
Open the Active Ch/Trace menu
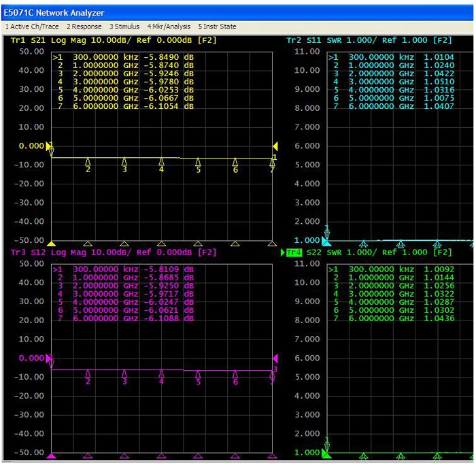(32, 27)
